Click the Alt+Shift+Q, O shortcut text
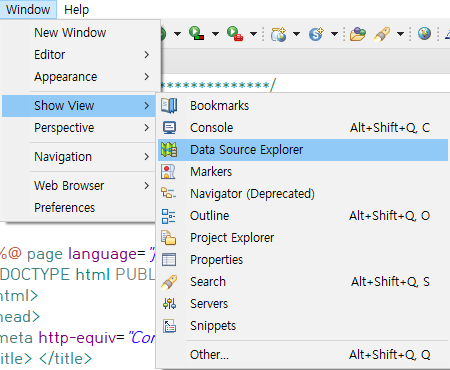 click(x=389, y=216)
